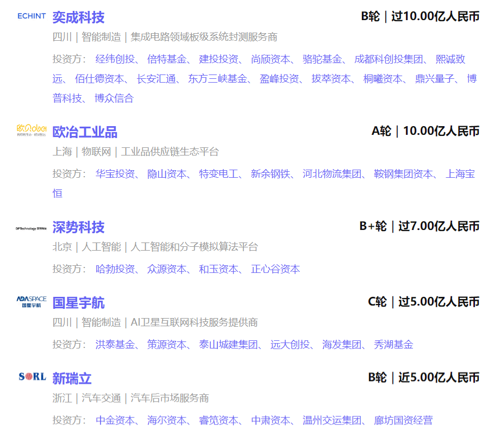
Task: Open investor 东方三峡基金
Action: 218,79
